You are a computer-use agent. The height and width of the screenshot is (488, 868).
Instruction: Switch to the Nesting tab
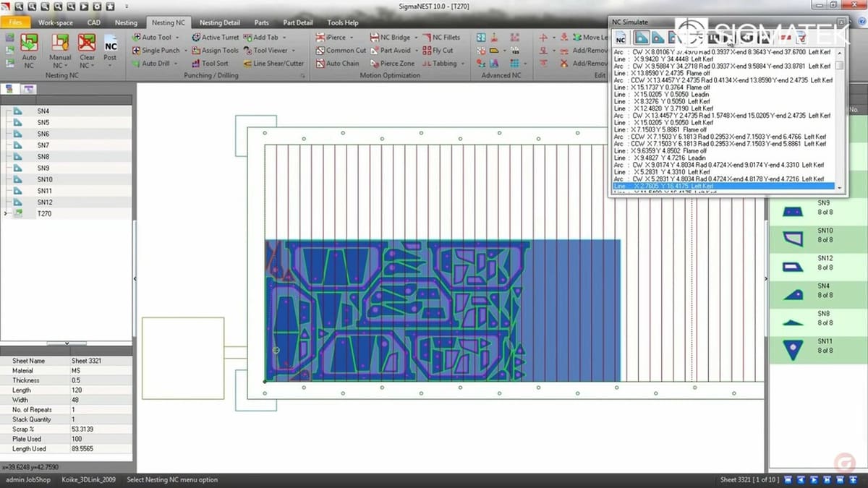[x=126, y=22]
